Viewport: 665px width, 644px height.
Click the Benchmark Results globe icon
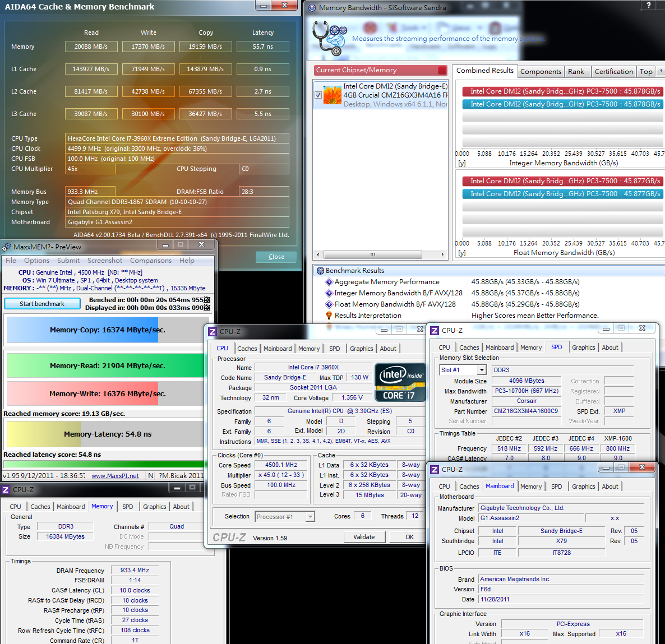click(320, 271)
